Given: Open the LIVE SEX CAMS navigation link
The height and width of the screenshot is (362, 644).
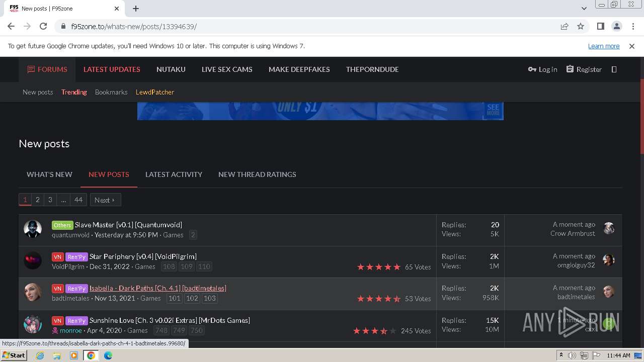Looking at the screenshot, I should click(x=227, y=69).
